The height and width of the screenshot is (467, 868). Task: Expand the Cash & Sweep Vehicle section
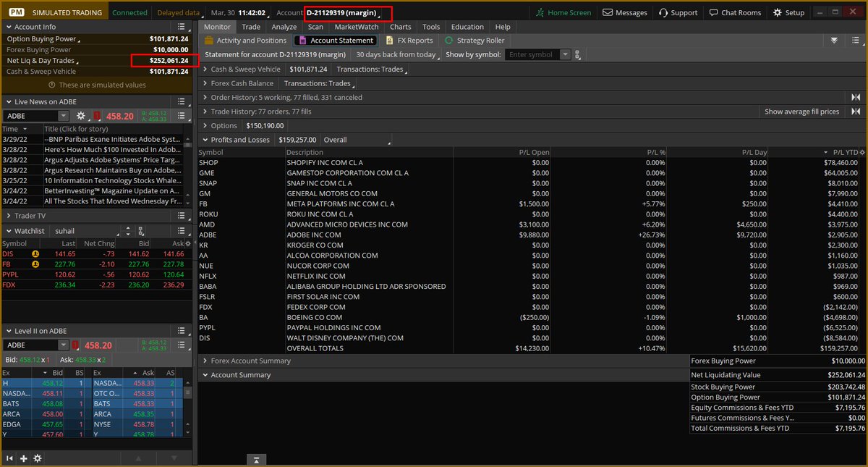tap(205, 70)
